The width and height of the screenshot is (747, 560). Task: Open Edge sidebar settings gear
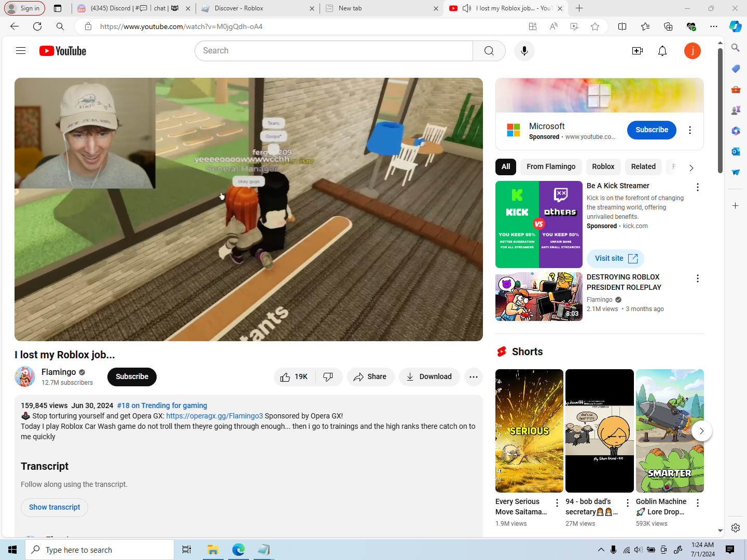coord(736,528)
